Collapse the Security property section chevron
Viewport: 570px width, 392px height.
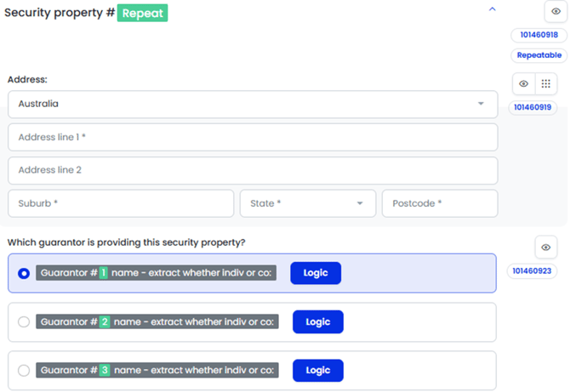[x=492, y=9]
